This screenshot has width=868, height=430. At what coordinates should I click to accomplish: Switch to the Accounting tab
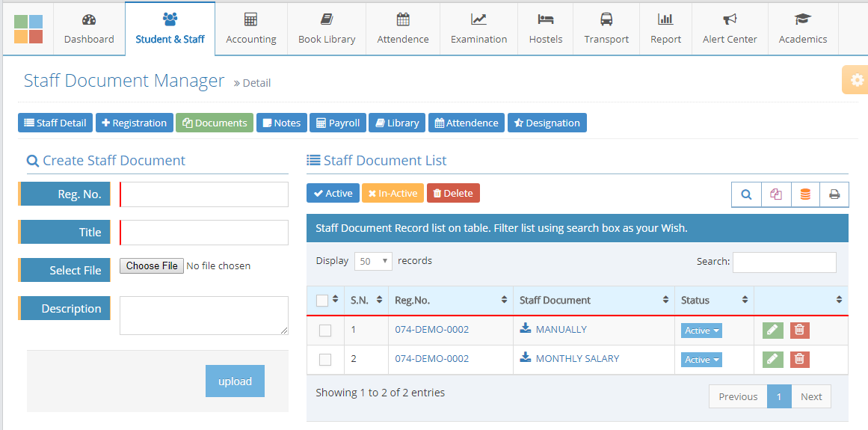pyautogui.click(x=251, y=28)
